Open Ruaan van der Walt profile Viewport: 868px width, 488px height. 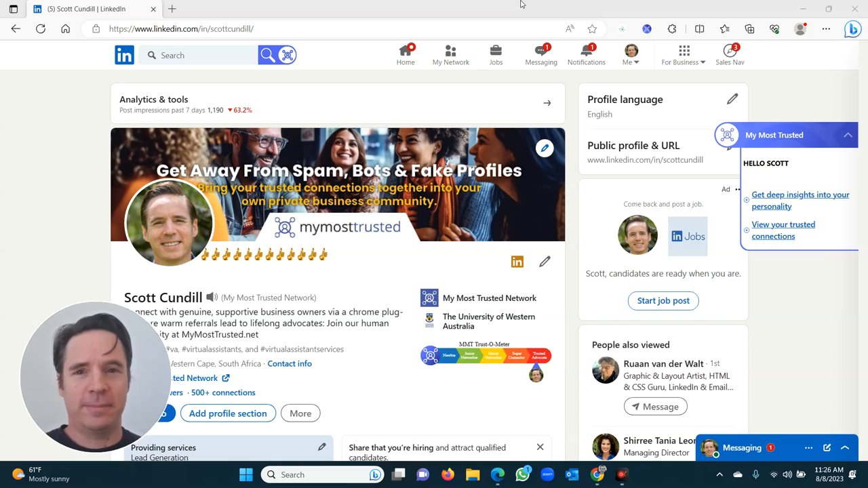pos(663,364)
